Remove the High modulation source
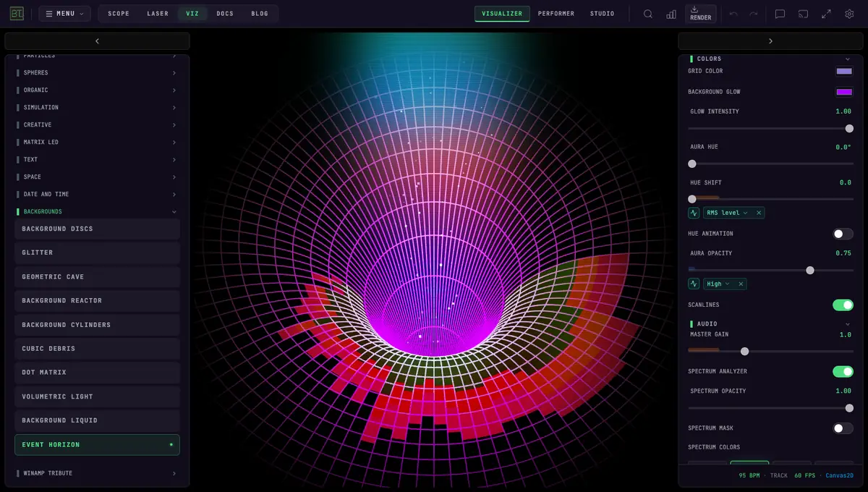 [741, 284]
